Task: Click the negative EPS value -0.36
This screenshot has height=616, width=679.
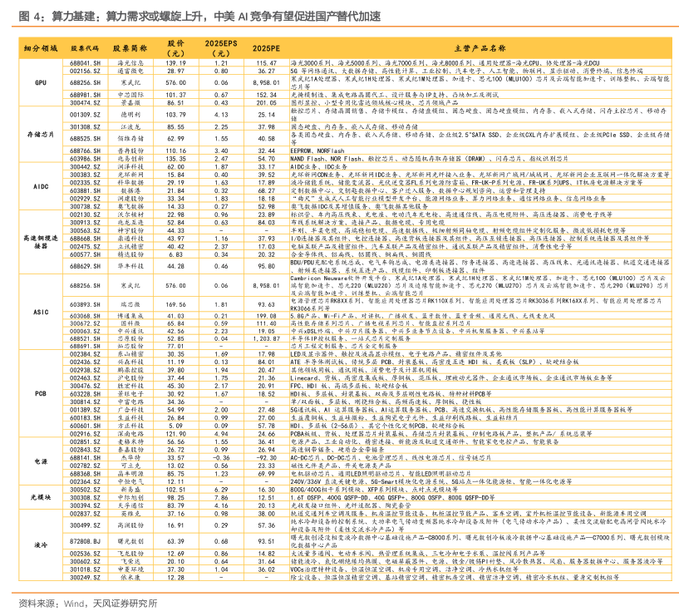Action: pyautogui.click(x=221, y=457)
